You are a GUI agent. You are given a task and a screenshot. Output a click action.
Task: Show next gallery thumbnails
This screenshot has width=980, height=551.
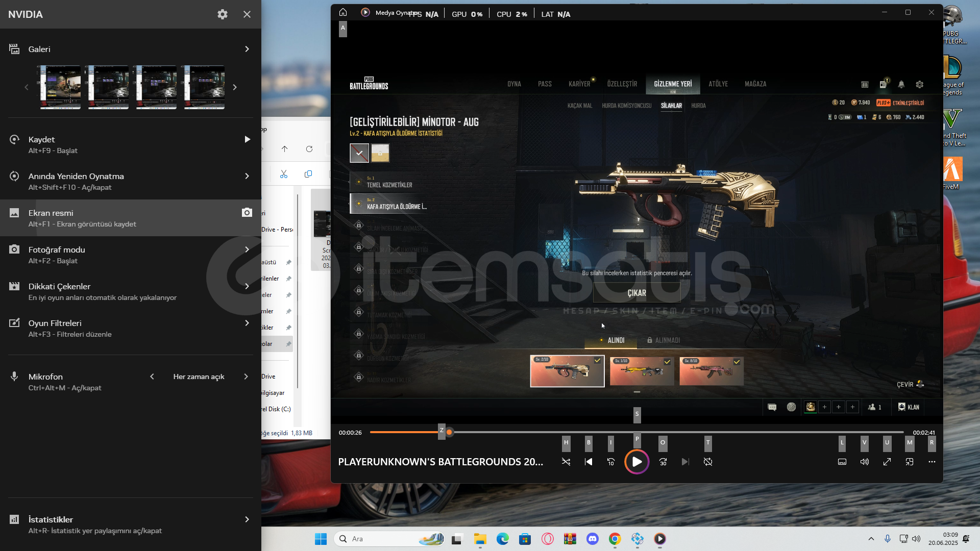(235, 87)
